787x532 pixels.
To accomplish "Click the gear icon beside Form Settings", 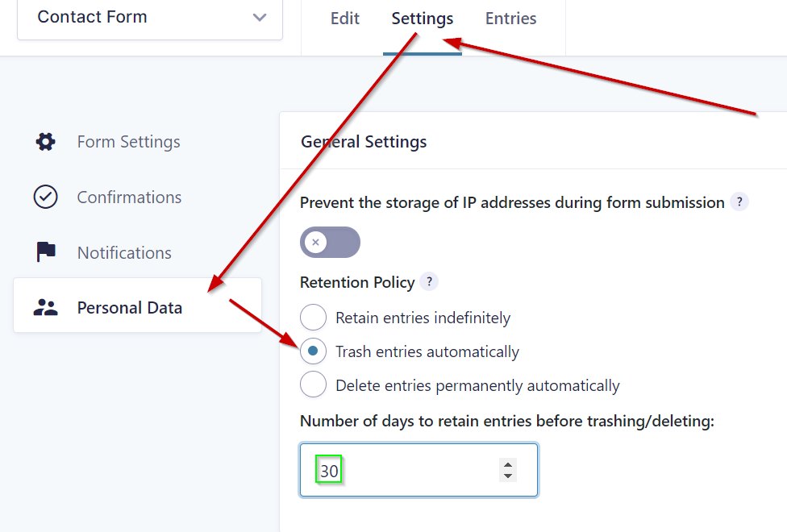I will tap(45, 141).
